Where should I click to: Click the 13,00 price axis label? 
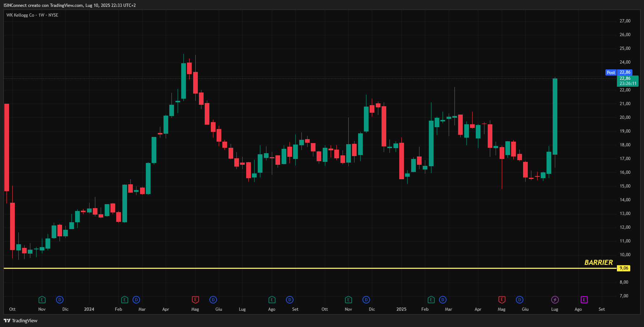click(625, 214)
